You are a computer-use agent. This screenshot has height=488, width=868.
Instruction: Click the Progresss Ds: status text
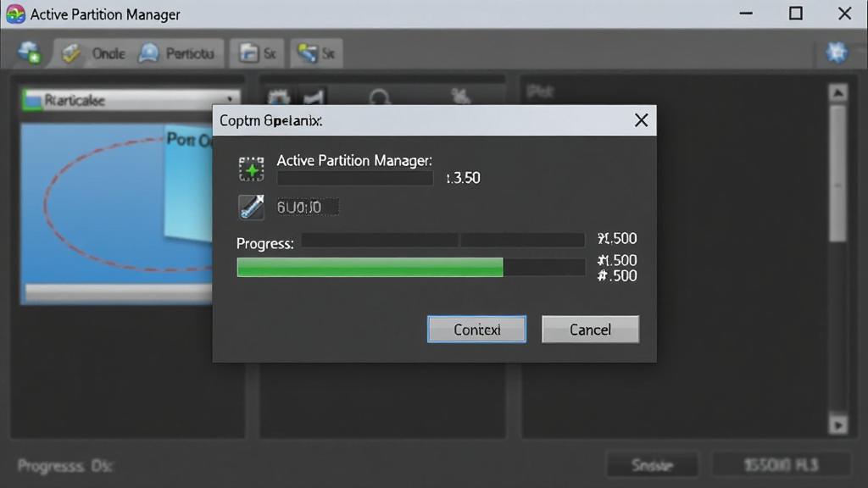(x=64, y=466)
